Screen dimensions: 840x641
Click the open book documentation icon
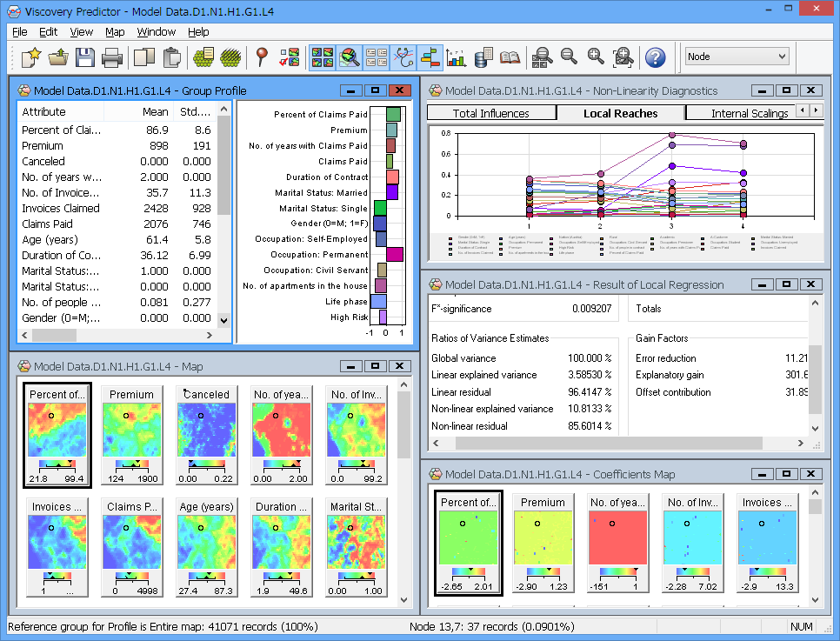click(x=510, y=57)
